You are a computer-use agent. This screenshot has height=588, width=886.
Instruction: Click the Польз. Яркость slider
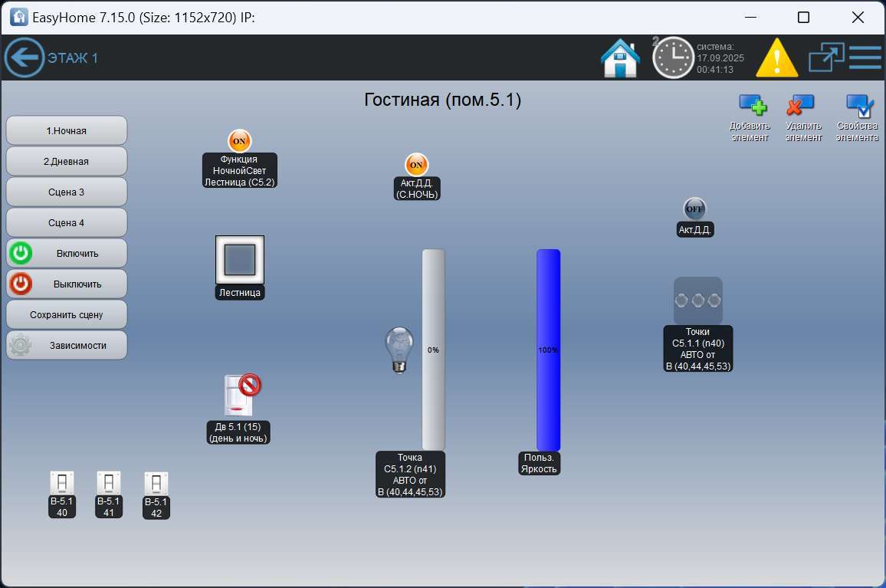(x=547, y=349)
